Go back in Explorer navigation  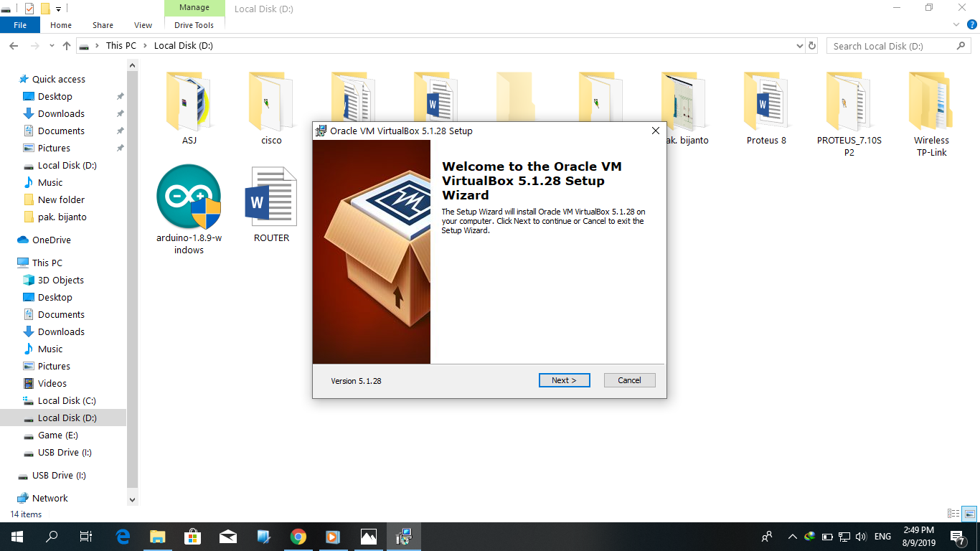[14, 45]
